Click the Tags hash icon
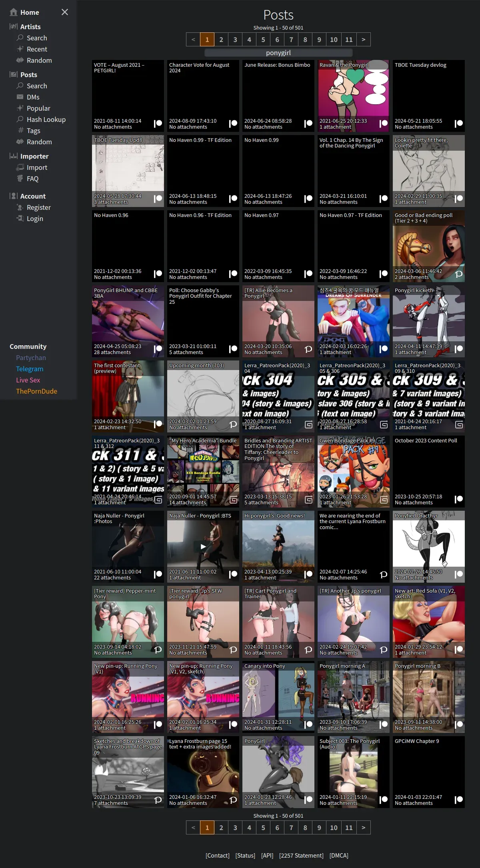Screen dimensions: 480x868 [21, 131]
